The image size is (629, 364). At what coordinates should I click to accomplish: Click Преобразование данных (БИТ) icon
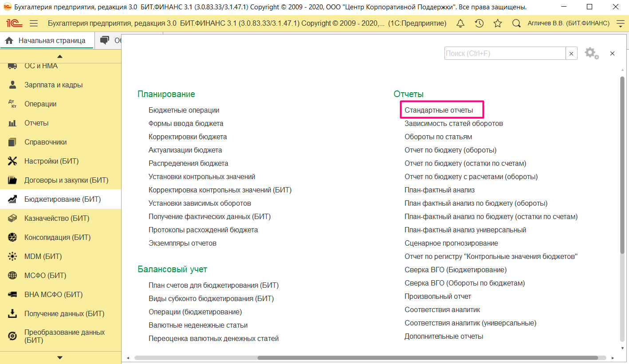(x=12, y=336)
